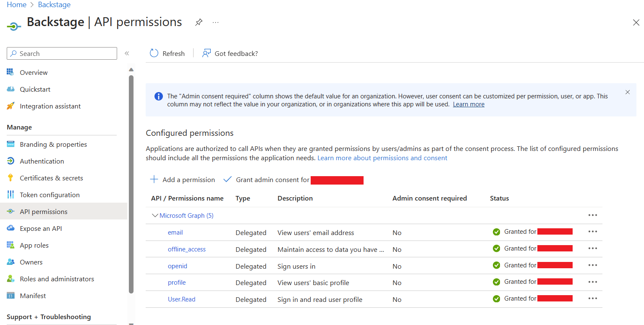Open the Authentication menu item
644x325 pixels.
coord(42,161)
